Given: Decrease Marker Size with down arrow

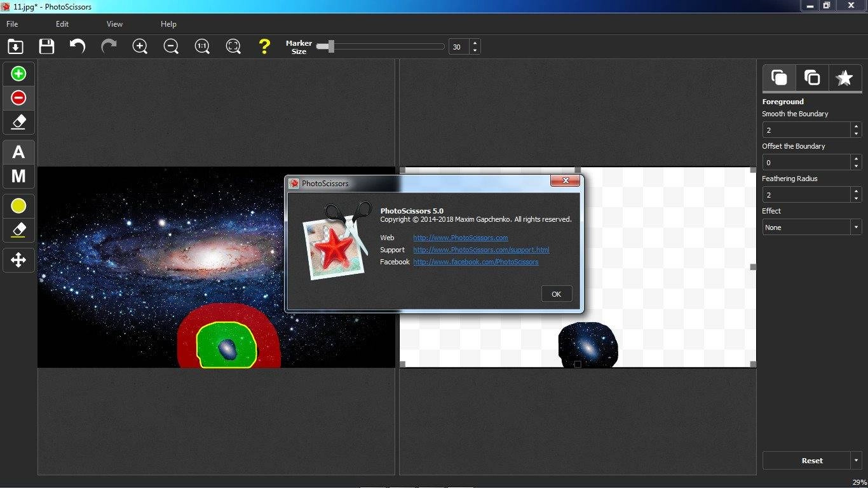Looking at the screenshot, I should 475,50.
